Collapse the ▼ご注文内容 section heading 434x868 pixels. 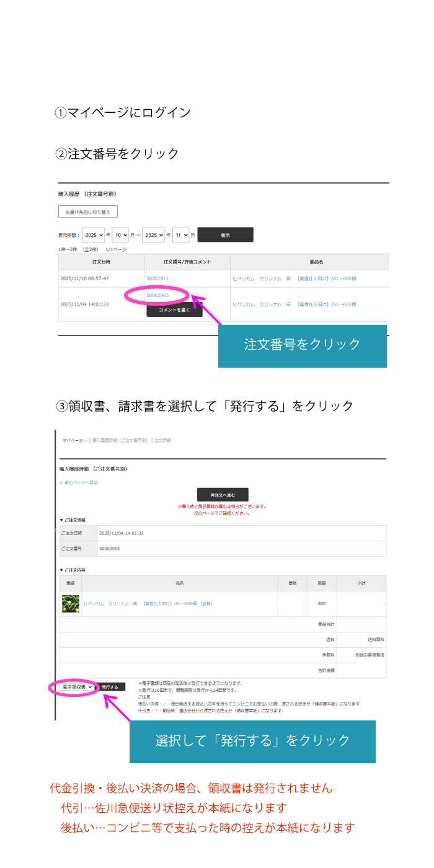[73, 570]
